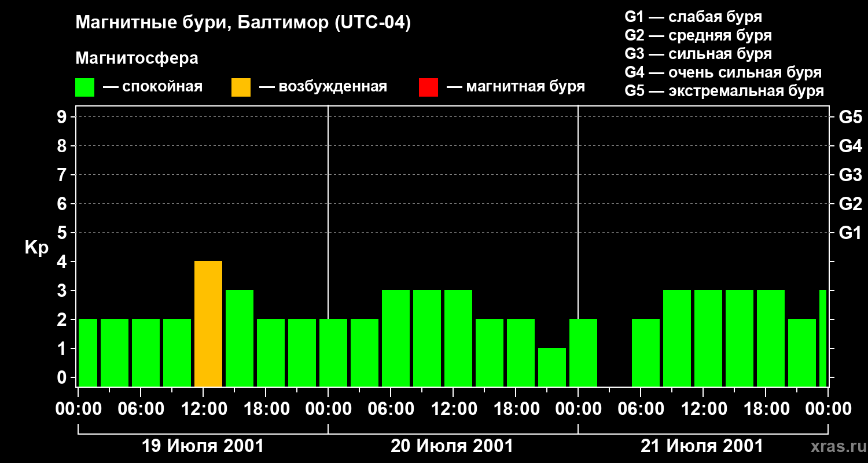Click the orange 'возбужденная' legend swatch

(x=241, y=87)
